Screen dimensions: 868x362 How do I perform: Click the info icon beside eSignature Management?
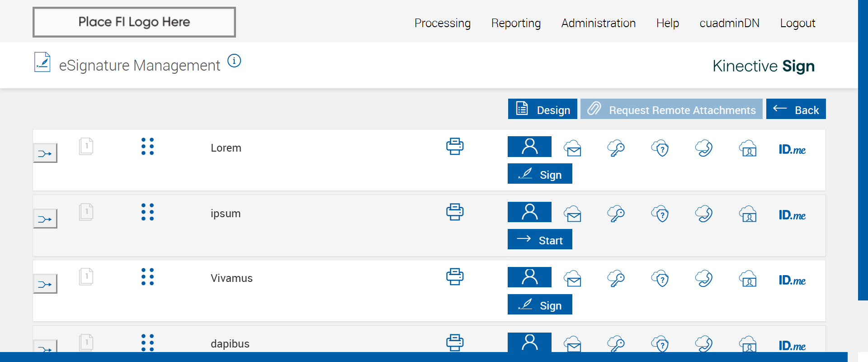[234, 61]
